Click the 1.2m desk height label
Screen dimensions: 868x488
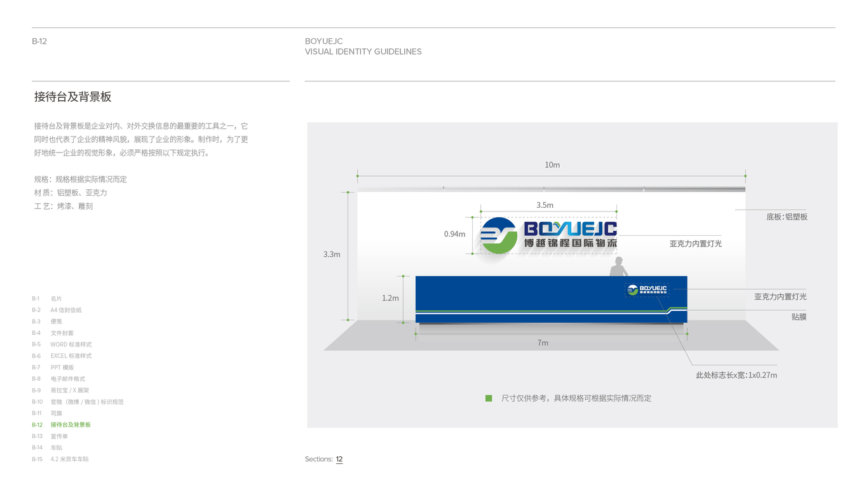point(390,298)
